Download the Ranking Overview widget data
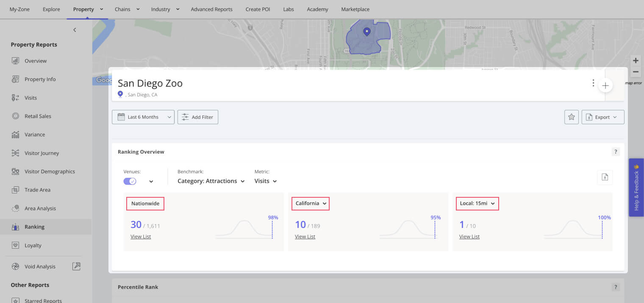This screenshot has height=303, width=644. point(605,177)
